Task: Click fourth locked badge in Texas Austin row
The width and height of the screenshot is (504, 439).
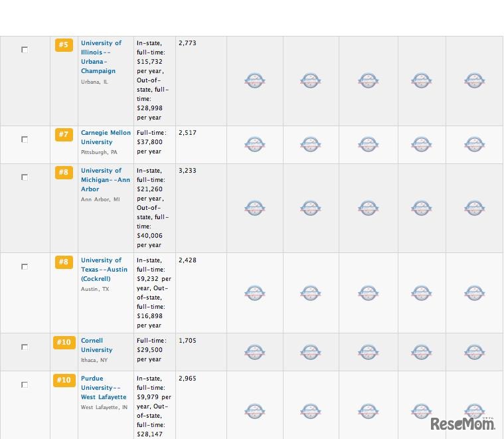Action: click(x=422, y=293)
